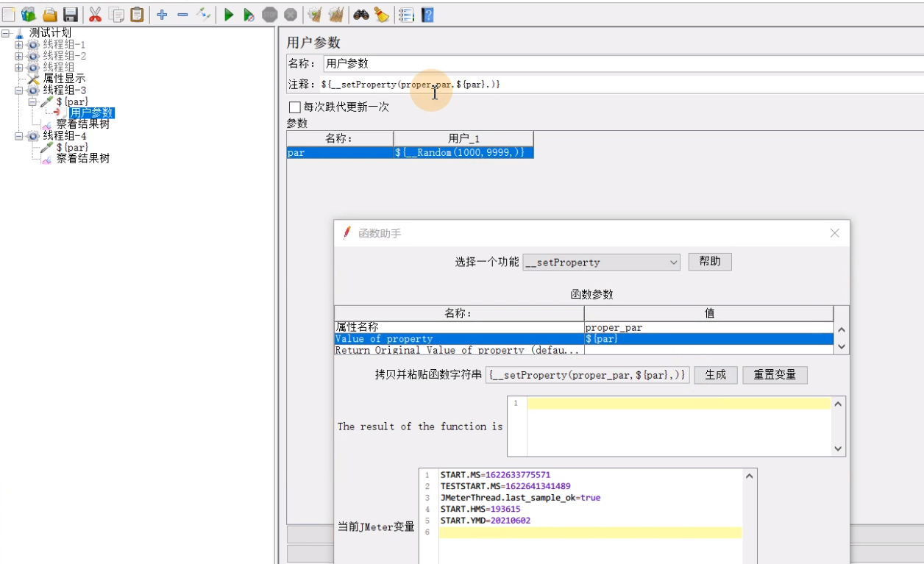Expand the unnumbered 线程组 tree node
Image resolution: width=924 pixels, height=564 pixels.
[19, 67]
